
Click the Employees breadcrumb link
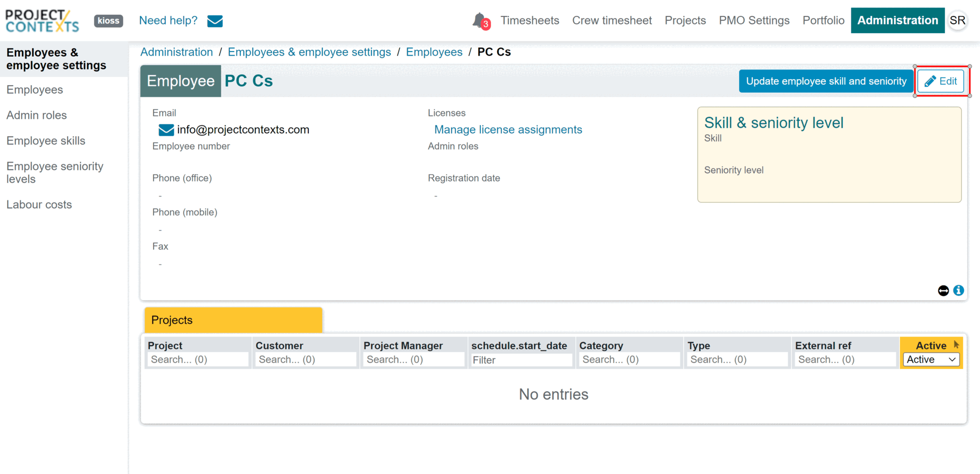[434, 52]
